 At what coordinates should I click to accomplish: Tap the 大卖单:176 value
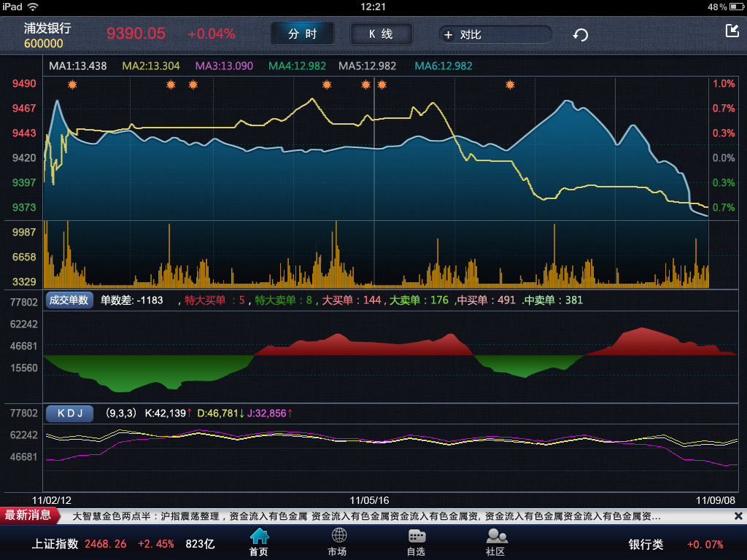tap(419, 300)
